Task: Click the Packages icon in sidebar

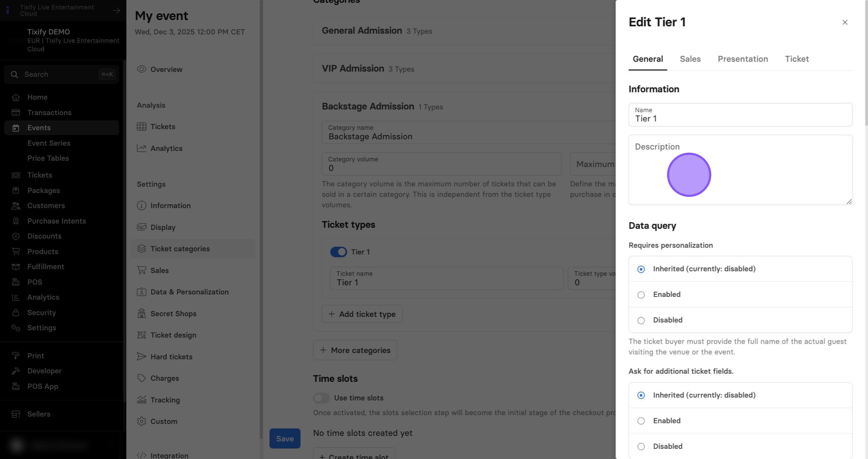Action: [16, 191]
